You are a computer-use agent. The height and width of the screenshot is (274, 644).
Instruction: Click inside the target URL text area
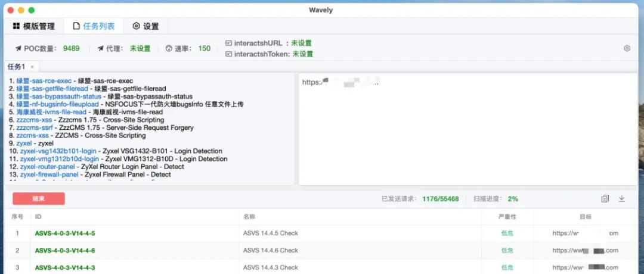pos(468,129)
